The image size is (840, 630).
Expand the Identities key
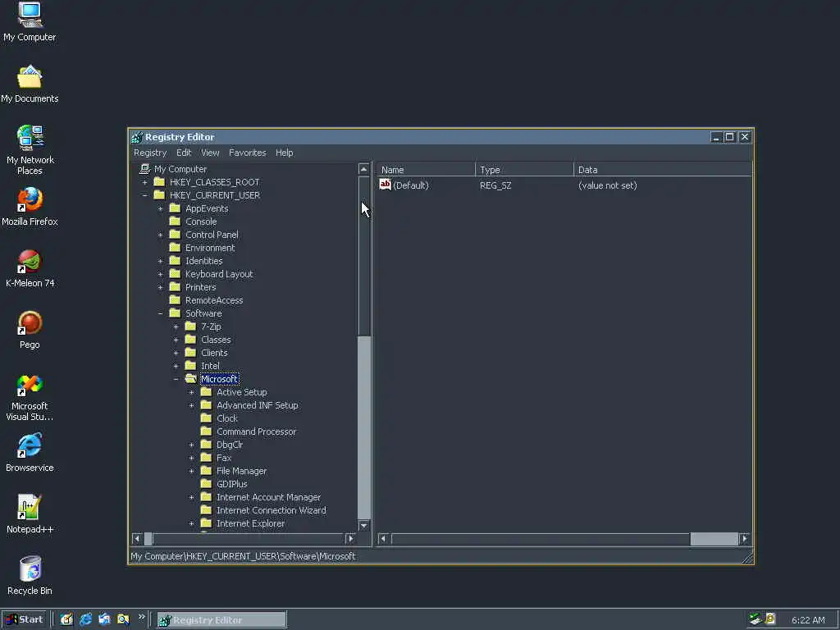point(160,261)
